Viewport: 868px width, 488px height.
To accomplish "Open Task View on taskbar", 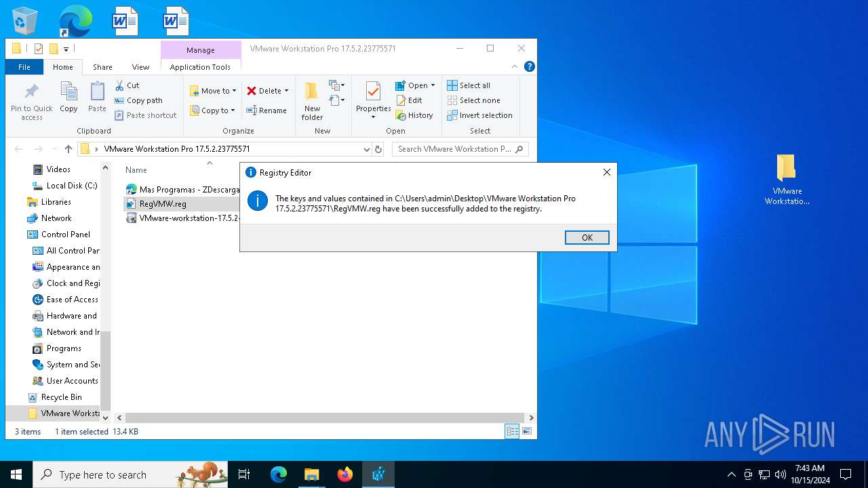I will (x=244, y=474).
